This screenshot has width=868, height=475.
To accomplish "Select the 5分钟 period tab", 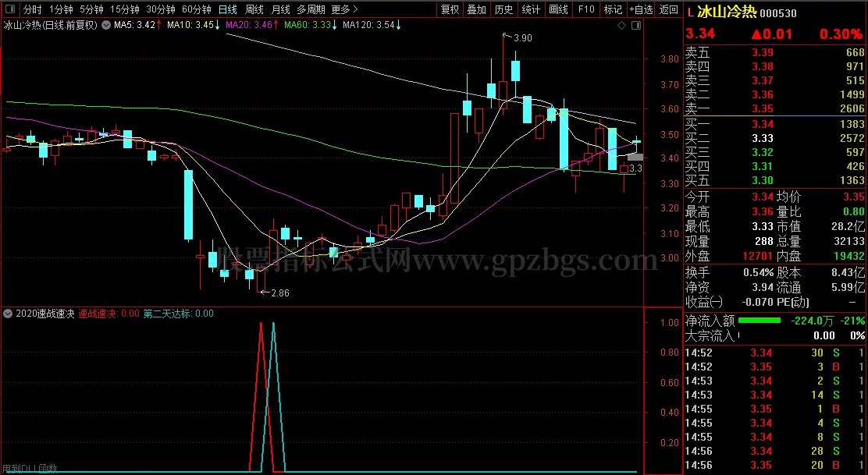I will (91, 9).
